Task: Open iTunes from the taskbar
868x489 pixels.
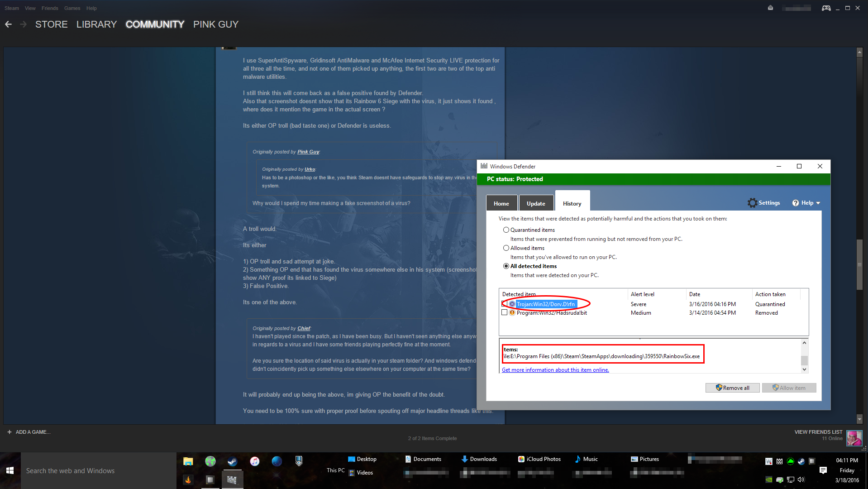Action: 255,461
